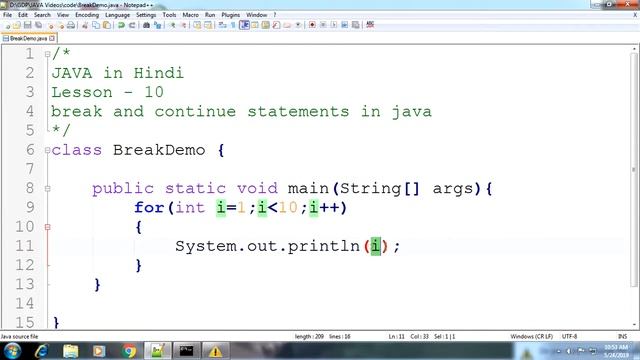Open Internet Explorer from the taskbar
This screenshot has width=640, height=360.
(41, 351)
